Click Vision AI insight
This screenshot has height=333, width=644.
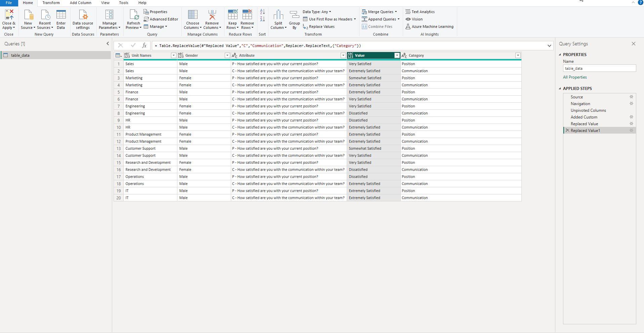[414, 19]
